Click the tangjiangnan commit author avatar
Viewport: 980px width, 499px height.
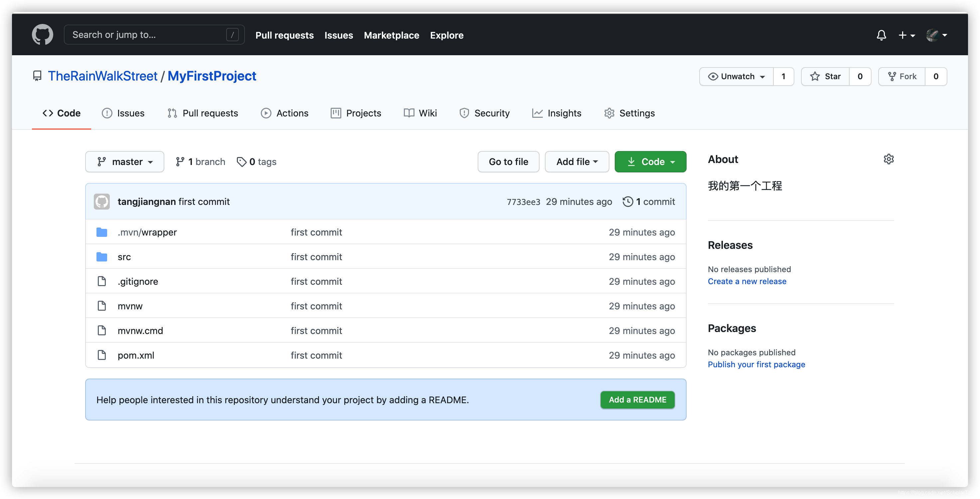point(101,202)
